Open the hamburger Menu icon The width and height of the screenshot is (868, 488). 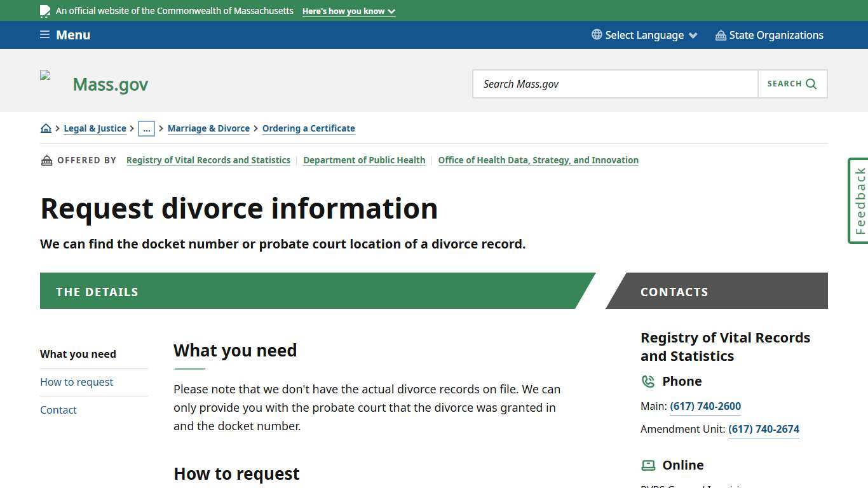coord(44,34)
